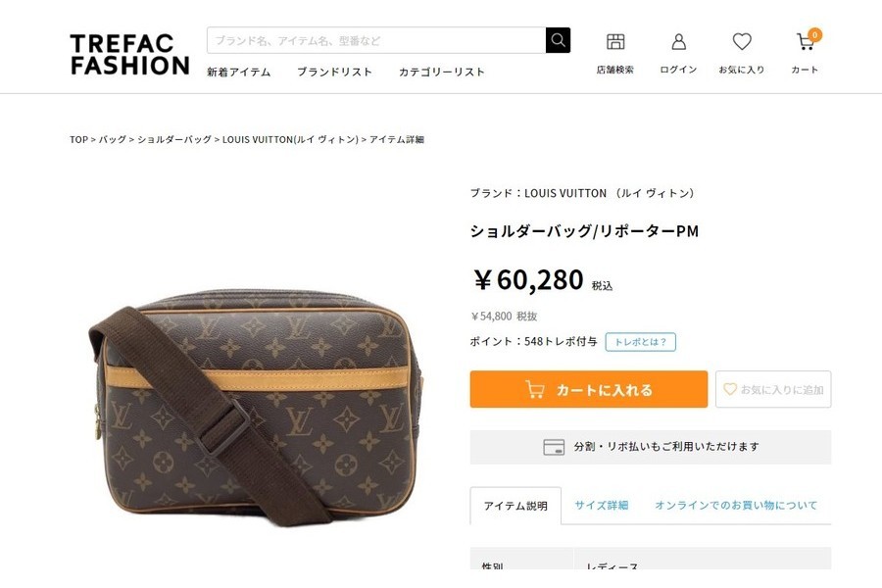Open 新着アイテム menu
This screenshot has width=882, height=588.
click(238, 72)
